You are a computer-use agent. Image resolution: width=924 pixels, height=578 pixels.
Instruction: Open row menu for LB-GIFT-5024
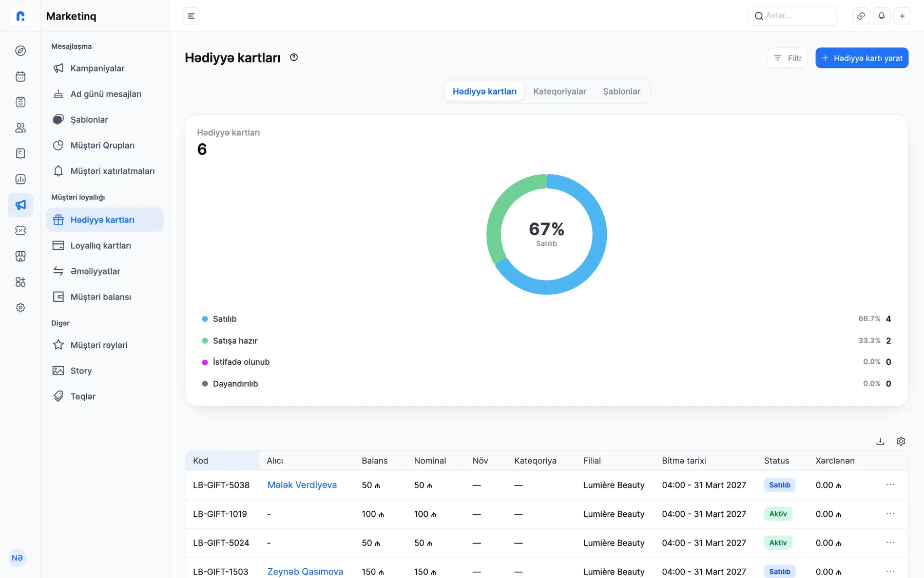[890, 542]
